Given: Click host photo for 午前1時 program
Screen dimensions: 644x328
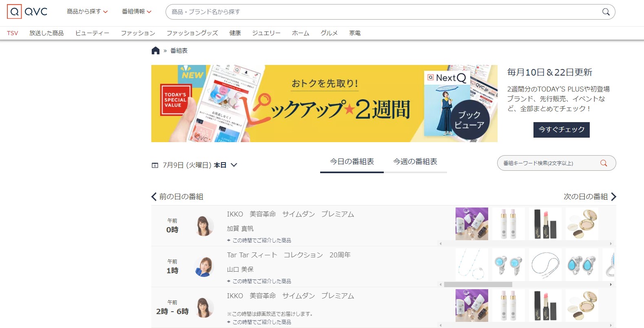Looking at the screenshot, I should click(x=205, y=267).
